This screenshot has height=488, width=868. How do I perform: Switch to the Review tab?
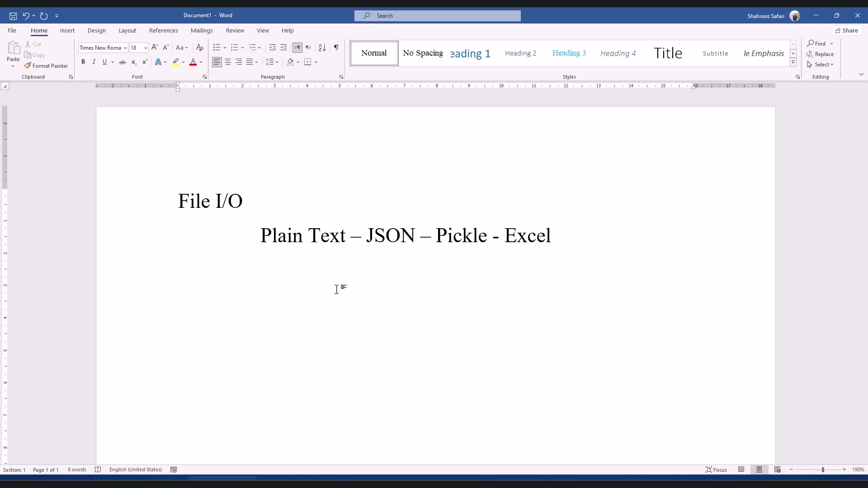click(235, 31)
